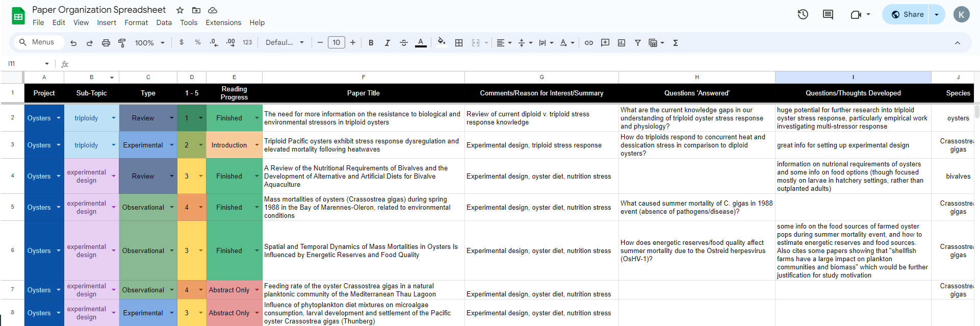Open the Format menu
This screenshot has height=326, width=980.
(136, 22)
